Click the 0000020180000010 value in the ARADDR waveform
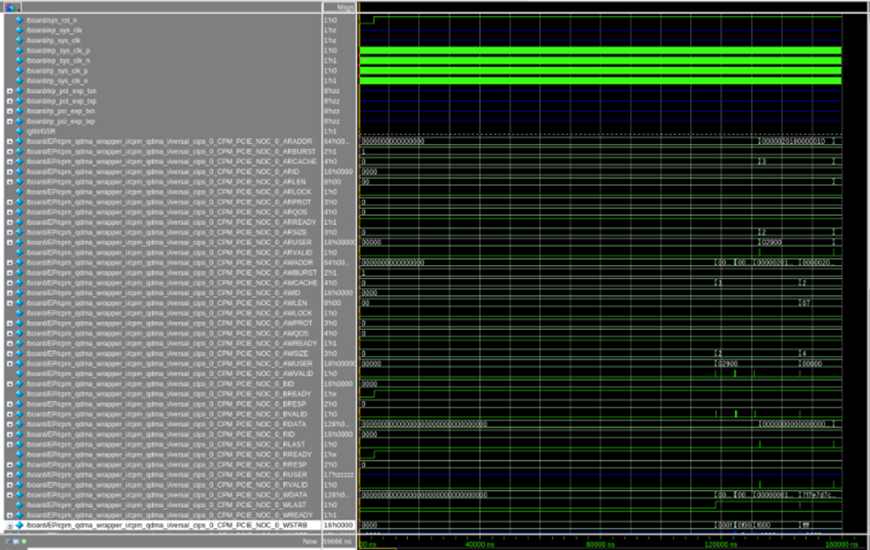The width and height of the screenshot is (870, 550). pyautogui.click(x=793, y=142)
